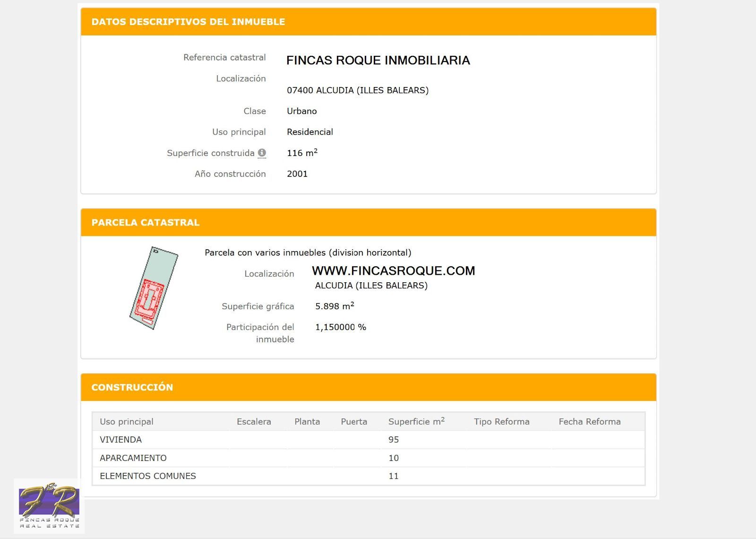756x539 pixels.
Task: Click the info icon beside Superficie construida
Action: [x=262, y=153]
